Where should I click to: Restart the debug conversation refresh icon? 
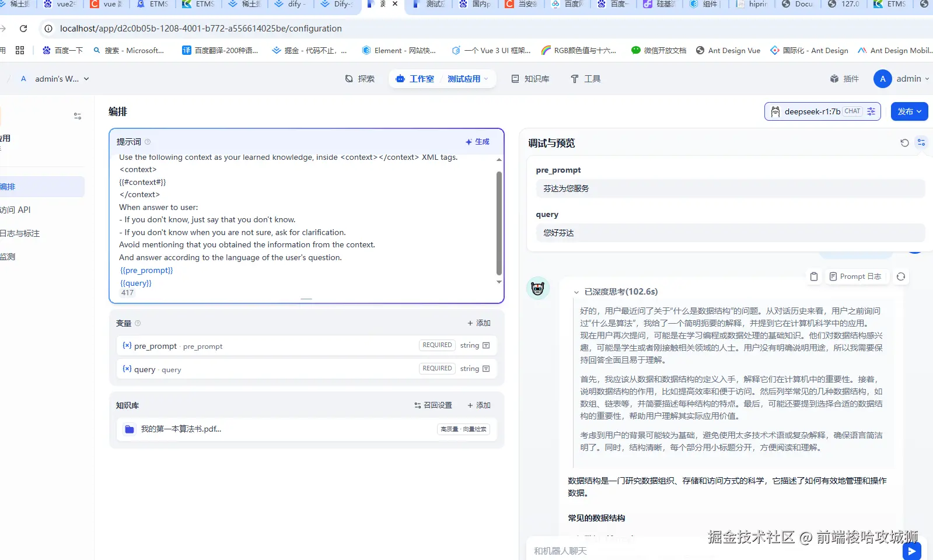point(904,142)
